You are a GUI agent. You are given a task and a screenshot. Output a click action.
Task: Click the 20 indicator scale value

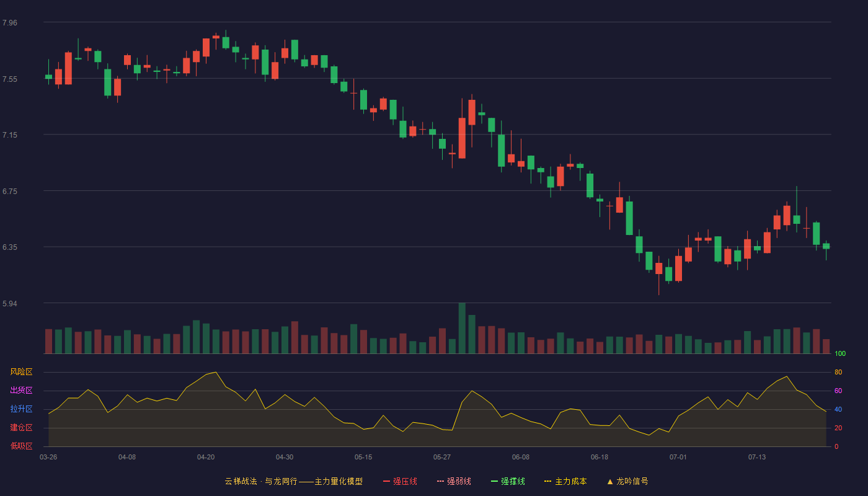pyautogui.click(x=838, y=428)
